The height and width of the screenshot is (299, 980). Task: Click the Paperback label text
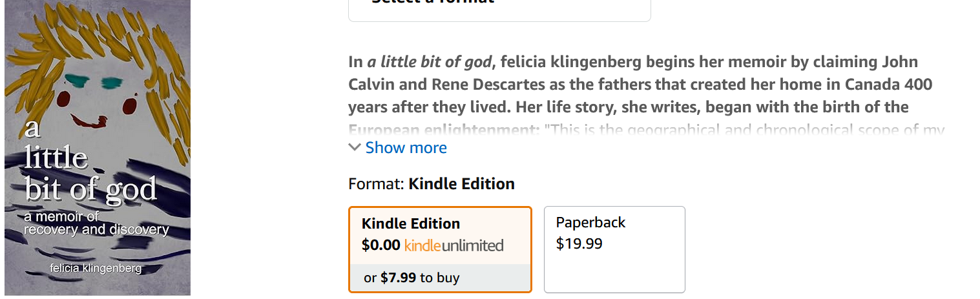click(590, 222)
